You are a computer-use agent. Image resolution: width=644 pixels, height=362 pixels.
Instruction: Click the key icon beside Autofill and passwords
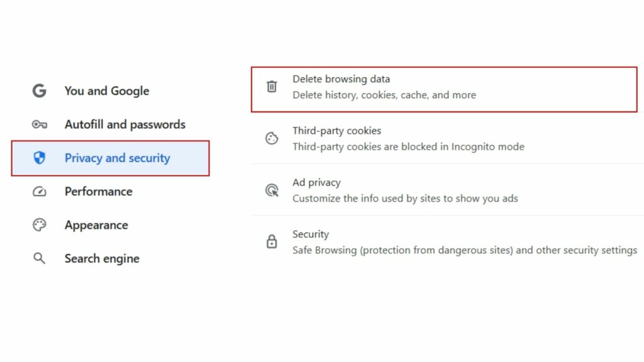[40, 124]
